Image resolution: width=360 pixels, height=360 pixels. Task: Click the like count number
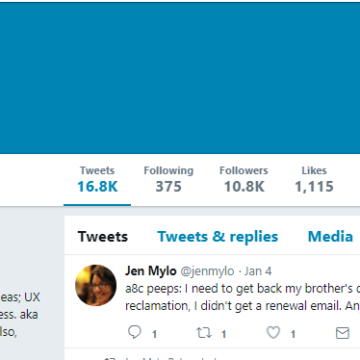pos(293,334)
